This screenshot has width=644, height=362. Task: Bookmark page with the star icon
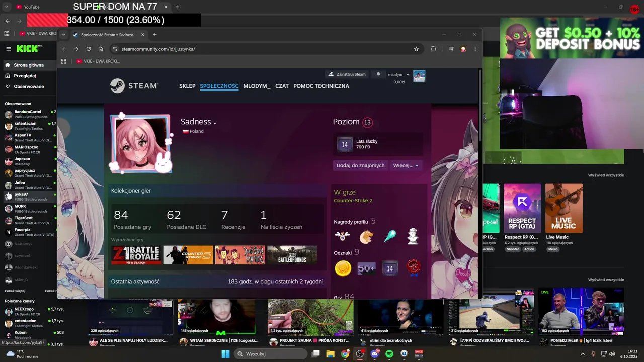[x=416, y=49]
